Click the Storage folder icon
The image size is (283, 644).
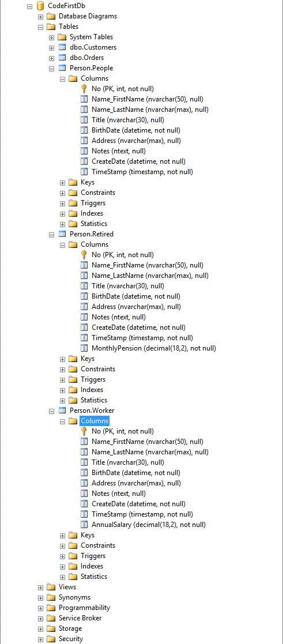51,628
